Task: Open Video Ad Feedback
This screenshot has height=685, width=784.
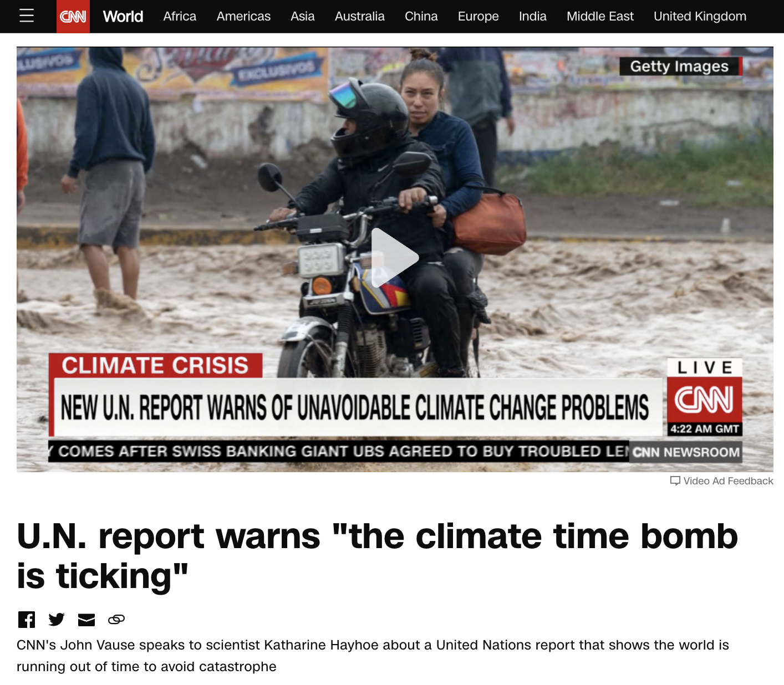Action: point(721,481)
